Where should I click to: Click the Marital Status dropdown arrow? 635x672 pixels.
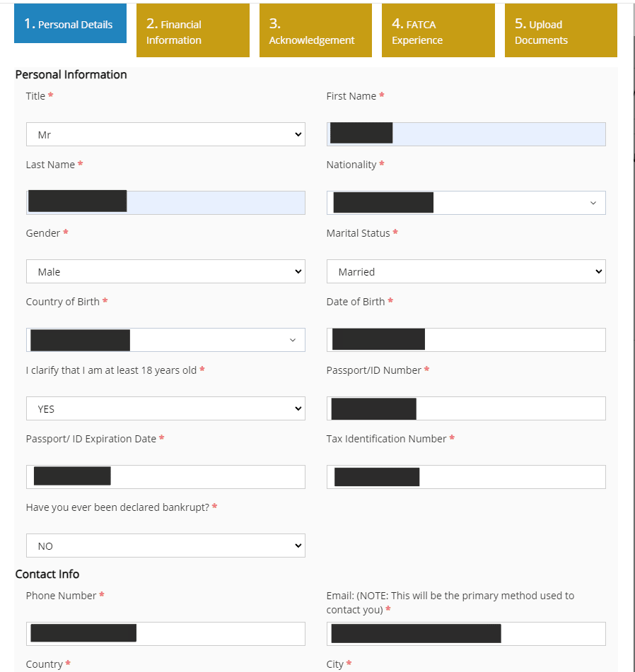click(x=598, y=272)
